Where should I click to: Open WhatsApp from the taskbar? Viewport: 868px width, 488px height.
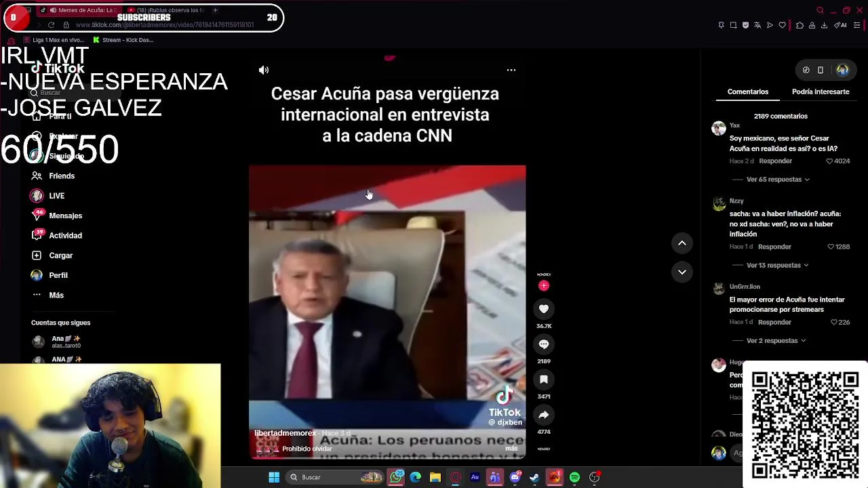click(x=397, y=477)
